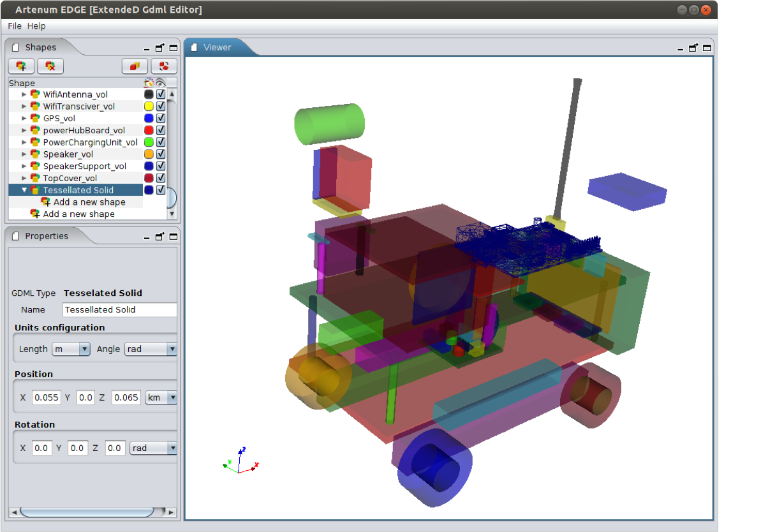Viewport: 761px width, 532px height.
Task: Hide the WifiAntenna_vol shape using its checkbox
Action: pyautogui.click(x=161, y=94)
